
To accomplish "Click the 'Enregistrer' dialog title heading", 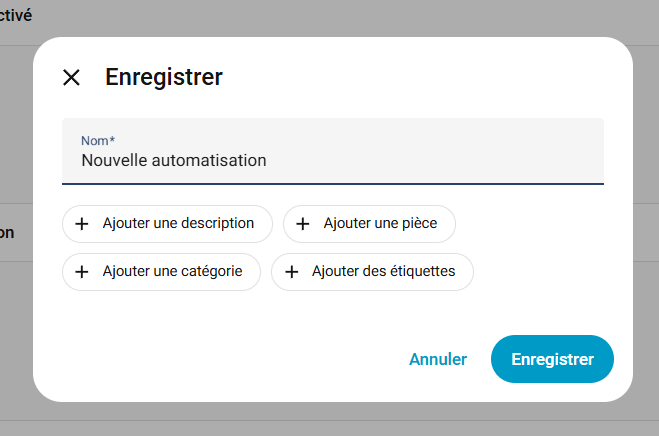I will [x=164, y=77].
